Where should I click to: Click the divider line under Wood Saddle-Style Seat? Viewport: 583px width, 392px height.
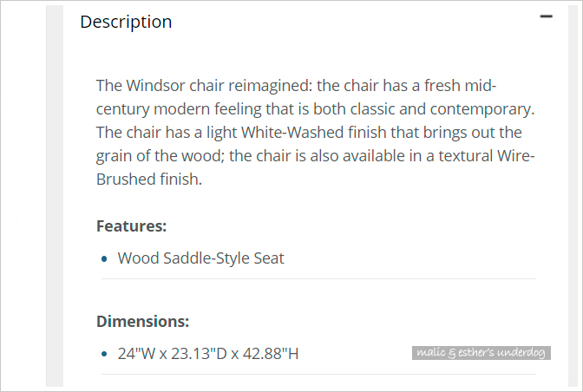coord(318,278)
